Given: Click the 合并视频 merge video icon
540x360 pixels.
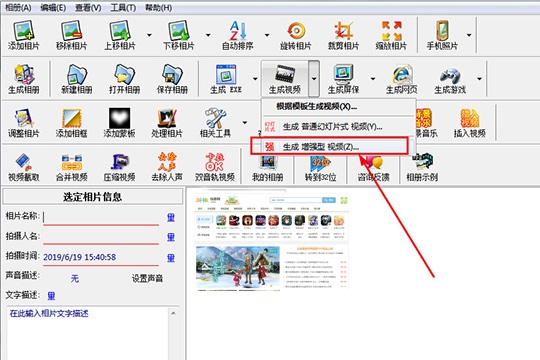Looking at the screenshot, I should 71,167.
